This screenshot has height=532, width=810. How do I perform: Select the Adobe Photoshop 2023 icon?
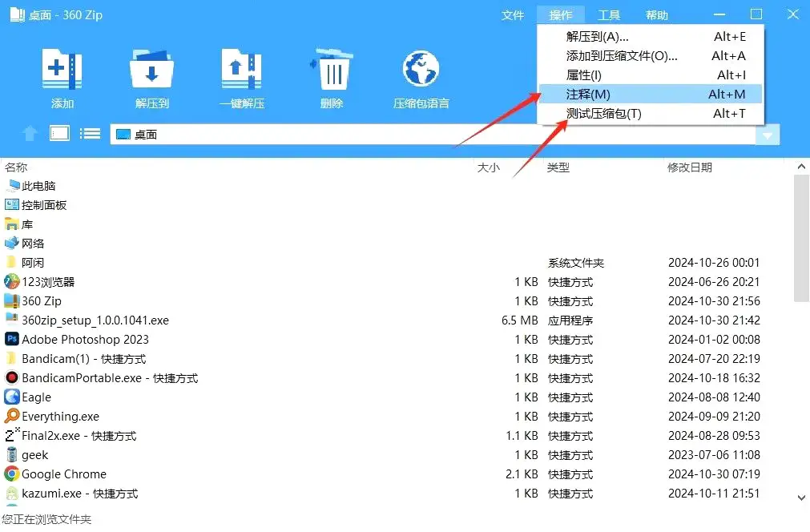coord(12,339)
